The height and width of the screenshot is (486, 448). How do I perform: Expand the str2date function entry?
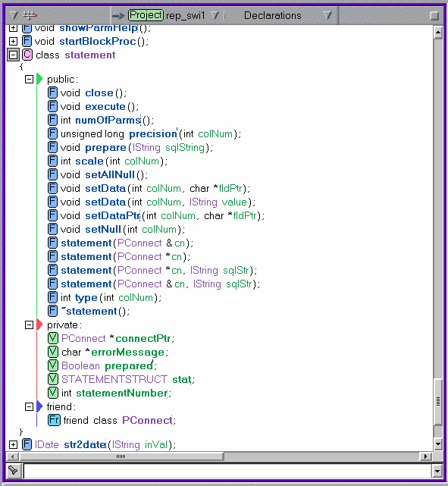click(13, 445)
